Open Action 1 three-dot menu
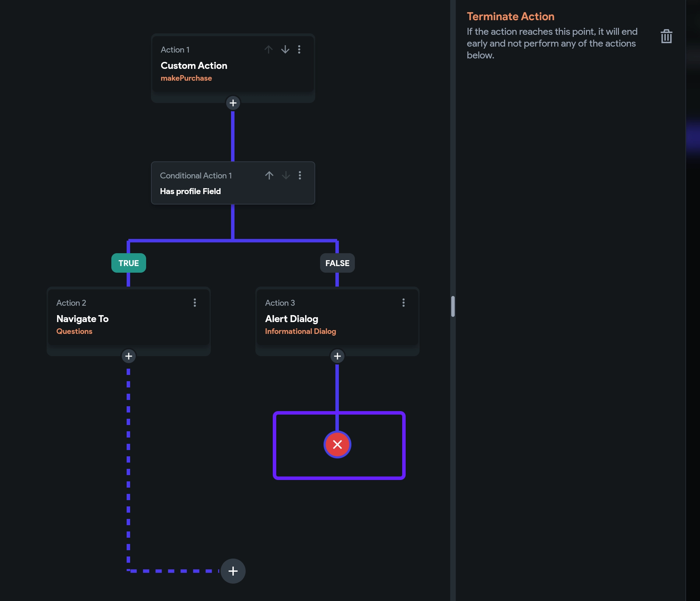Viewport: 700px width, 601px height. 299,50
